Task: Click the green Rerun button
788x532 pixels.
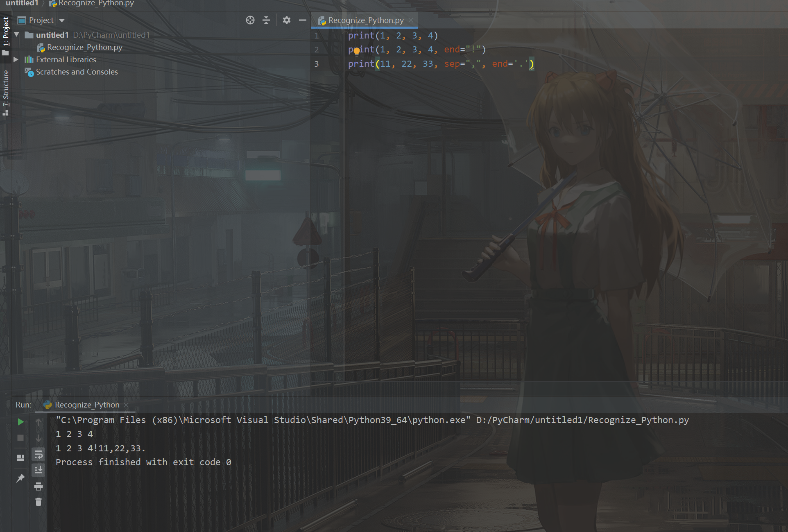Action: tap(20, 422)
